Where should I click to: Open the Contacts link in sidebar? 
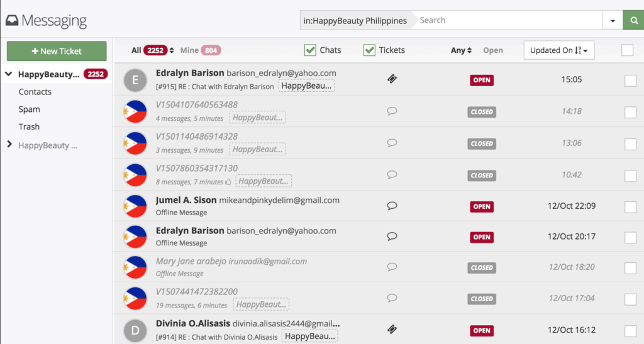tap(35, 92)
